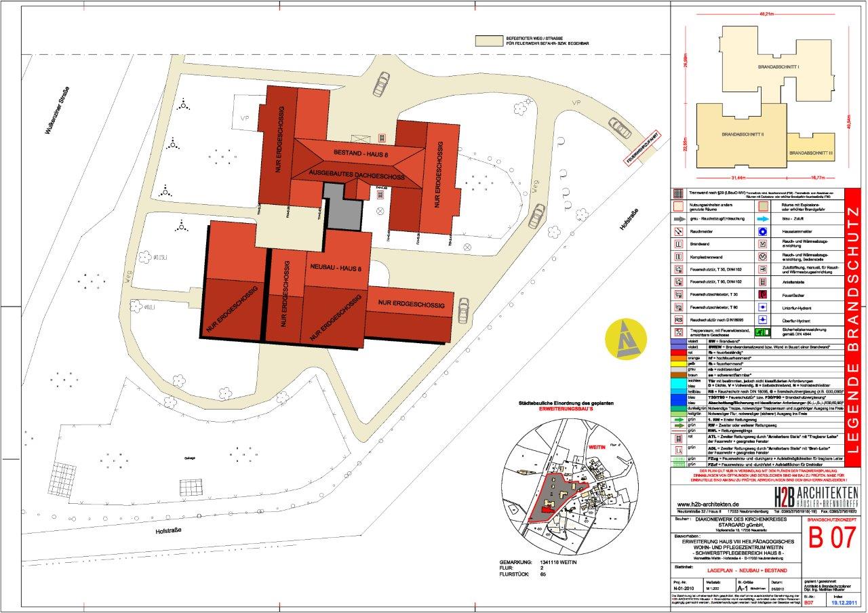Select Brandabschnitt II on the overview diagram

(743, 134)
